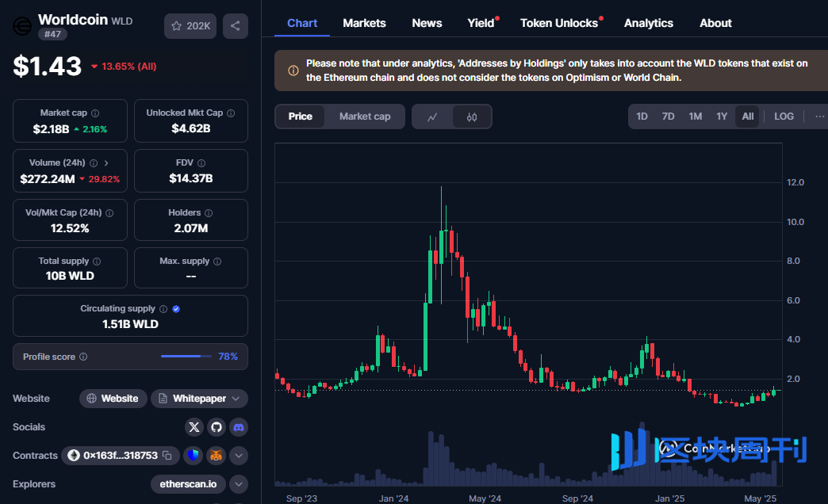Screen dimensions: 828x504
Task: Switch to the Markets tab
Action: click(x=364, y=23)
